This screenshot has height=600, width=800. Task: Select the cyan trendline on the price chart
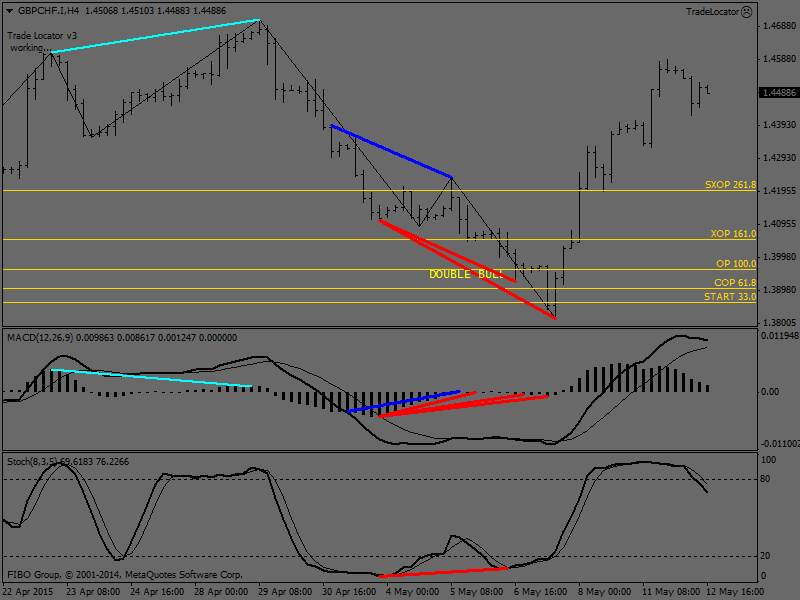[155, 36]
